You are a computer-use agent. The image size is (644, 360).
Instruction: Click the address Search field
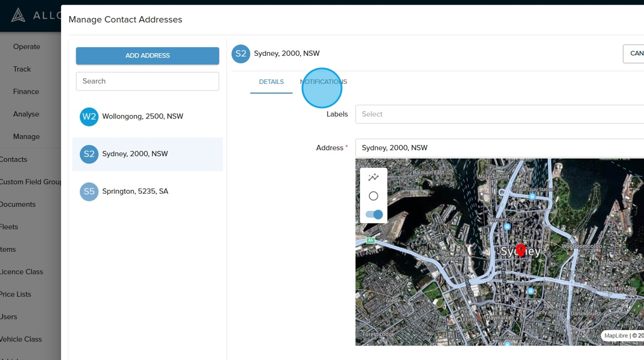(x=147, y=81)
